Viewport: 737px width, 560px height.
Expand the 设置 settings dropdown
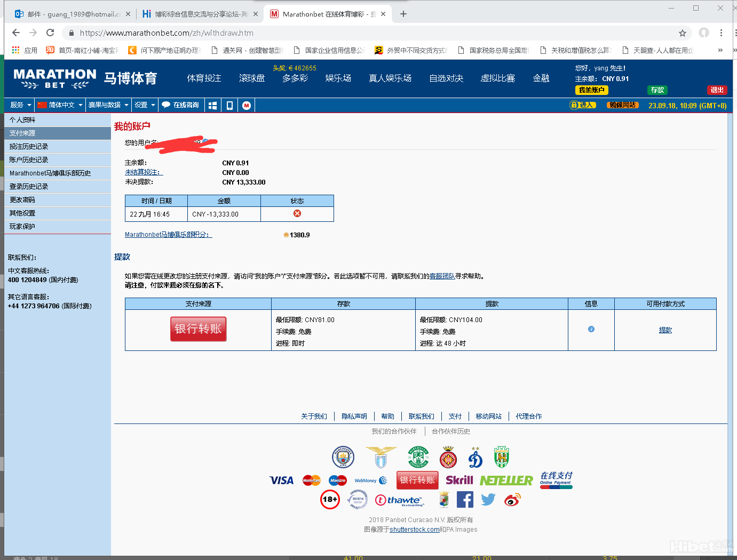pos(145,105)
